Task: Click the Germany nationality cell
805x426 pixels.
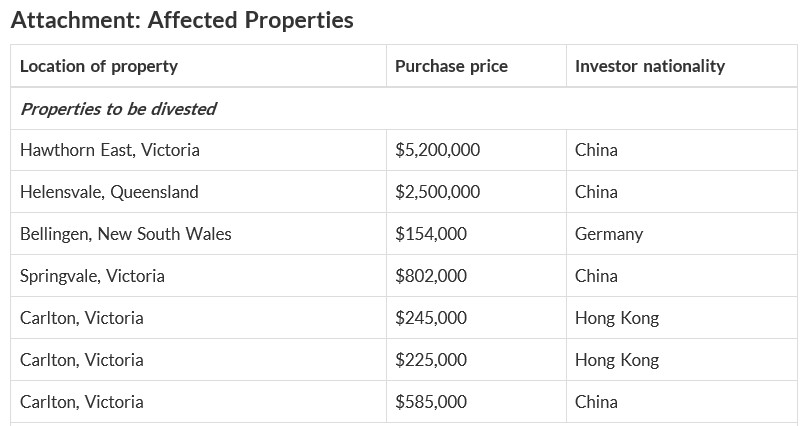Action: [x=609, y=234]
